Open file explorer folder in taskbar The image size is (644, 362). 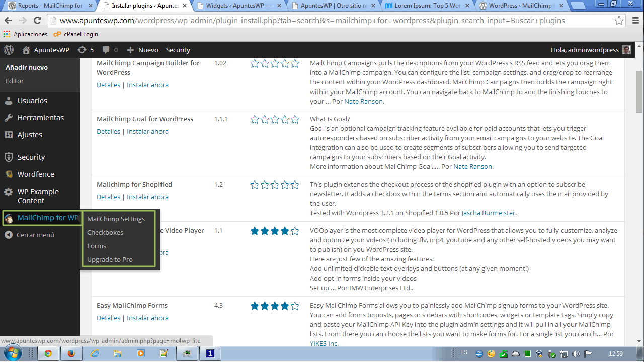pos(117,353)
